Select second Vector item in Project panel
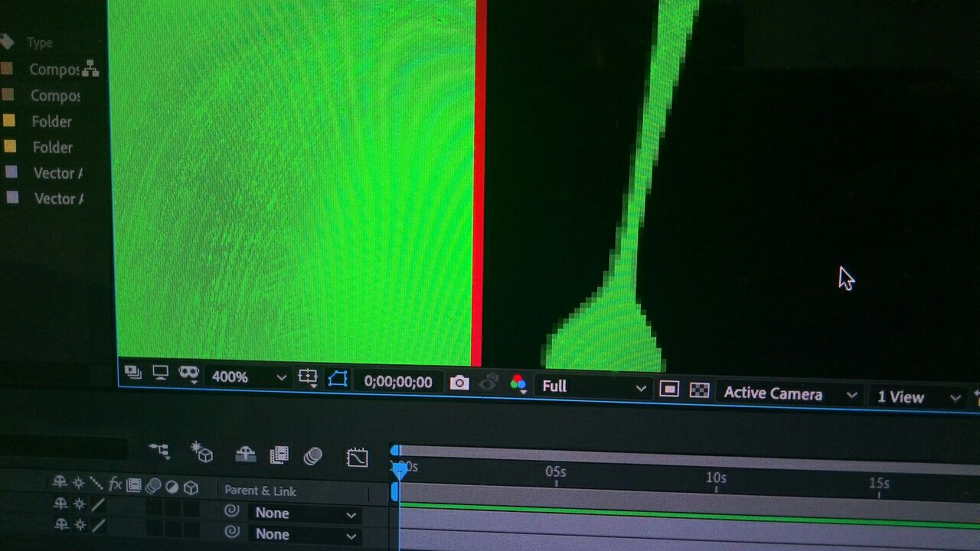Viewport: 980px width, 551px height. 58,198
